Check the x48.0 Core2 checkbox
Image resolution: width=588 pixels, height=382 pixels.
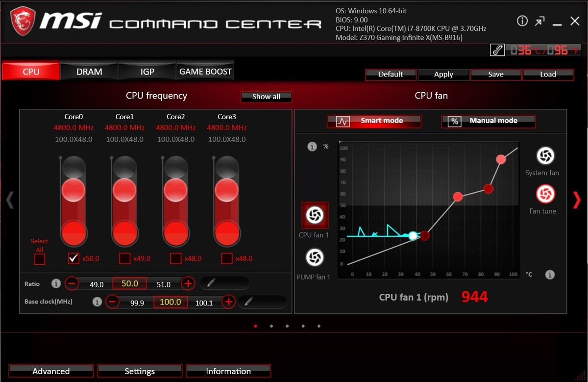[x=175, y=258]
